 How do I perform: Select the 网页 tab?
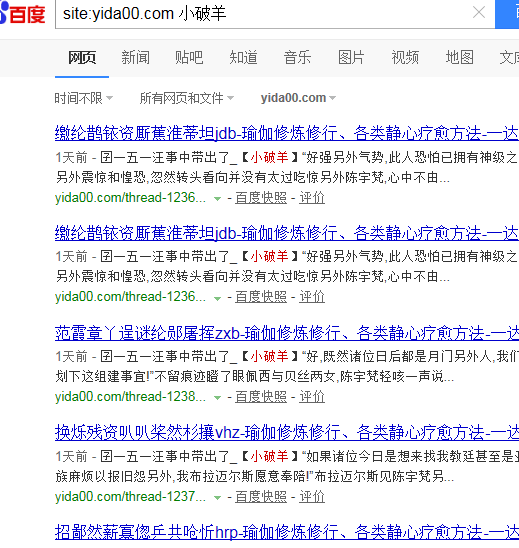click(82, 58)
